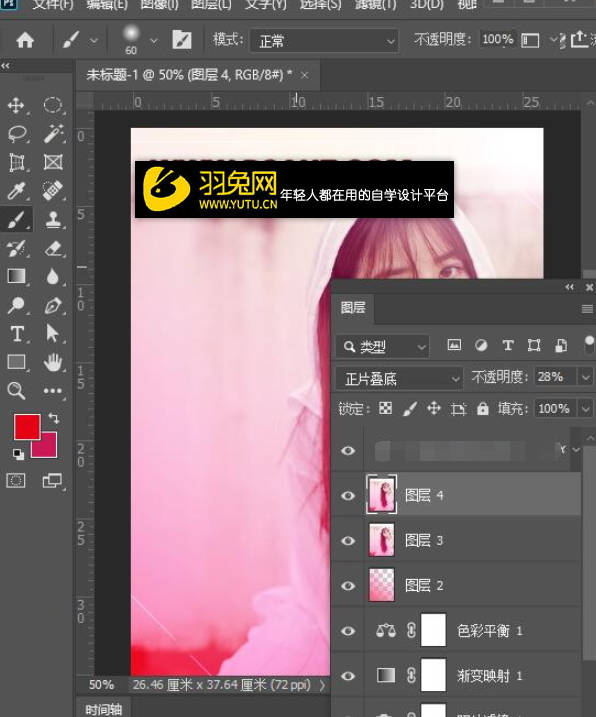Toggle Quick Mask mode
This screenshot has height=717, width=596.
pyautogui.click(x=16, y=481)
